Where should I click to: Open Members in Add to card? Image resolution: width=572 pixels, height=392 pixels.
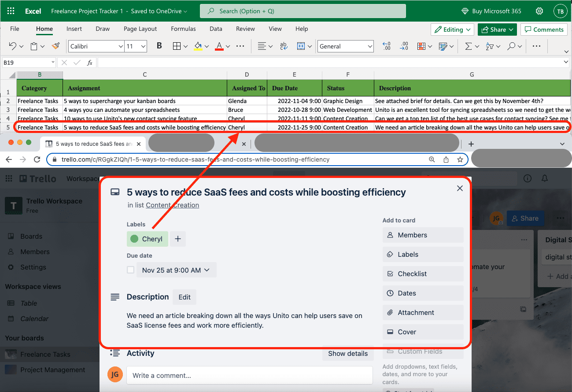423,235
